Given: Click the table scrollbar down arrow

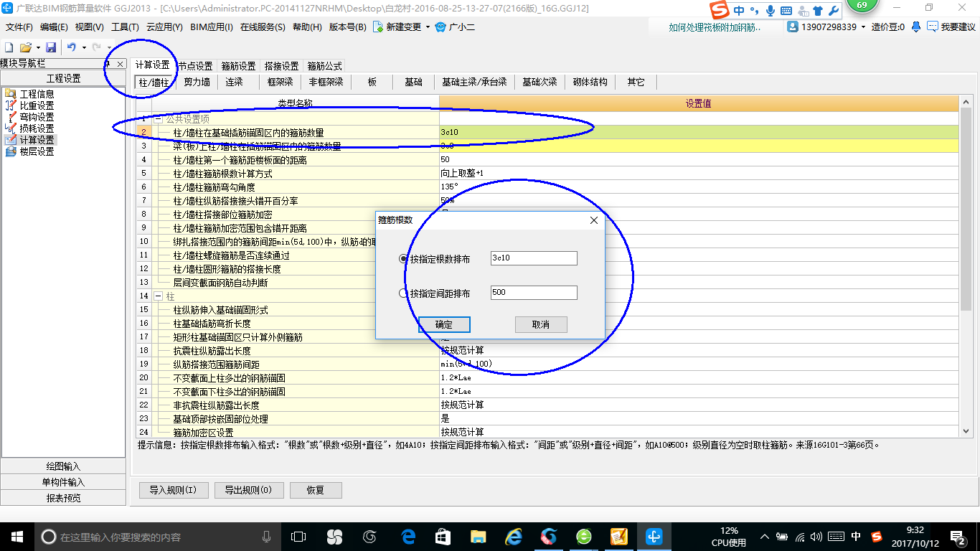Looking at the screenshot, I should coord(966,430).
